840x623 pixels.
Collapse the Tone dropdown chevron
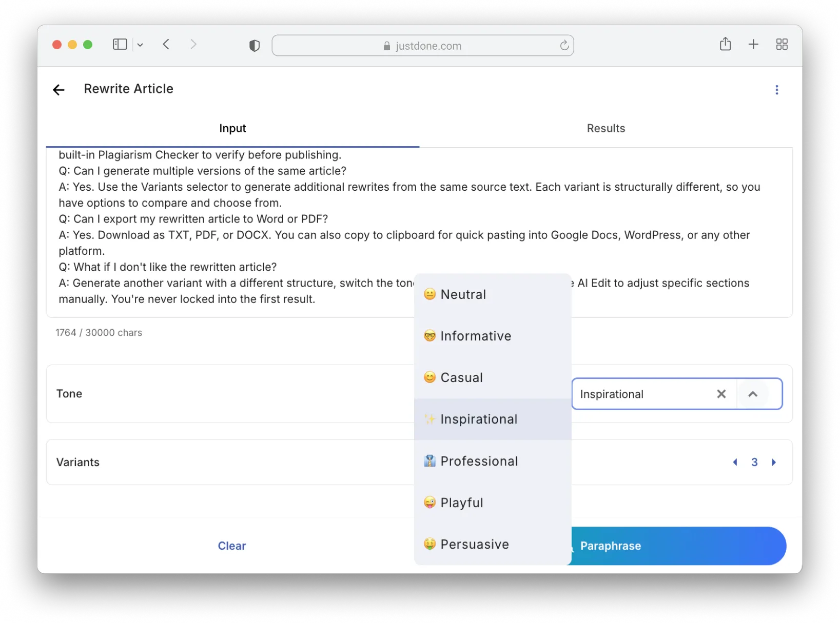pos(752,394)
